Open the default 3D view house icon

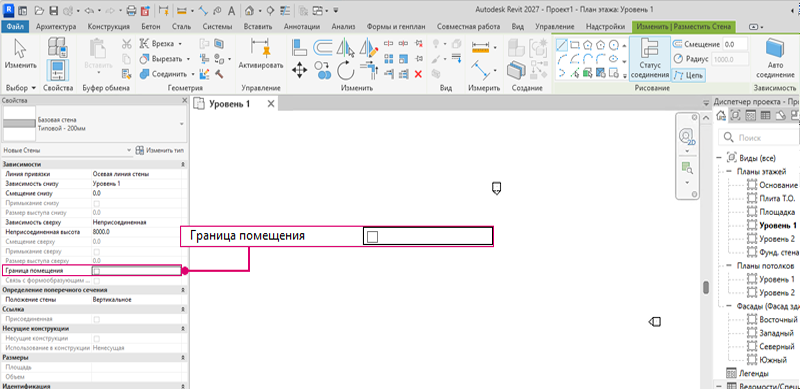249,10
